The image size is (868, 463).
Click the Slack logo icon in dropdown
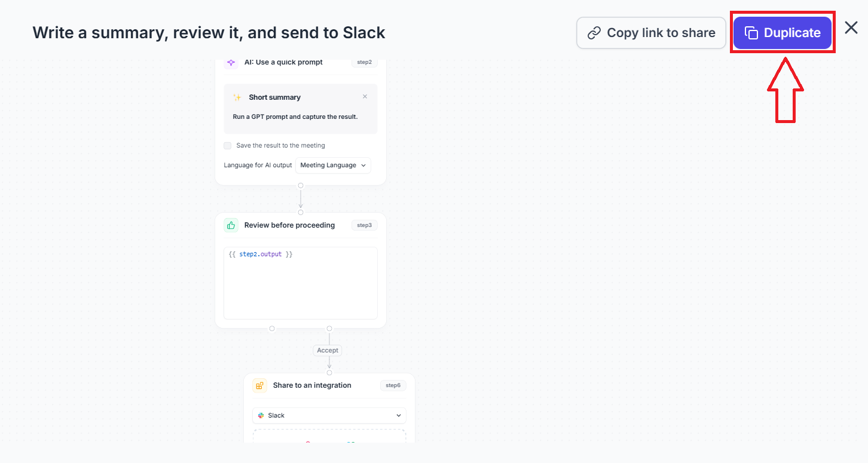[261, 415]
